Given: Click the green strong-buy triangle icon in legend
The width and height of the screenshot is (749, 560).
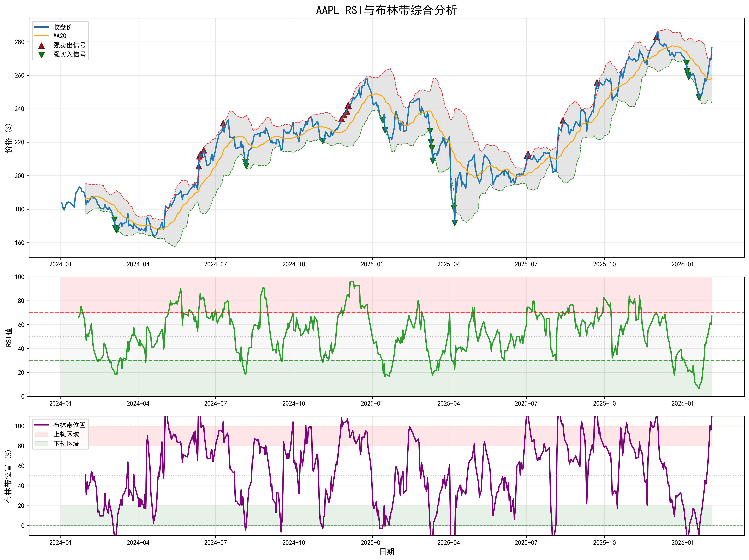Looking at the screenshot, I should 41,54.
